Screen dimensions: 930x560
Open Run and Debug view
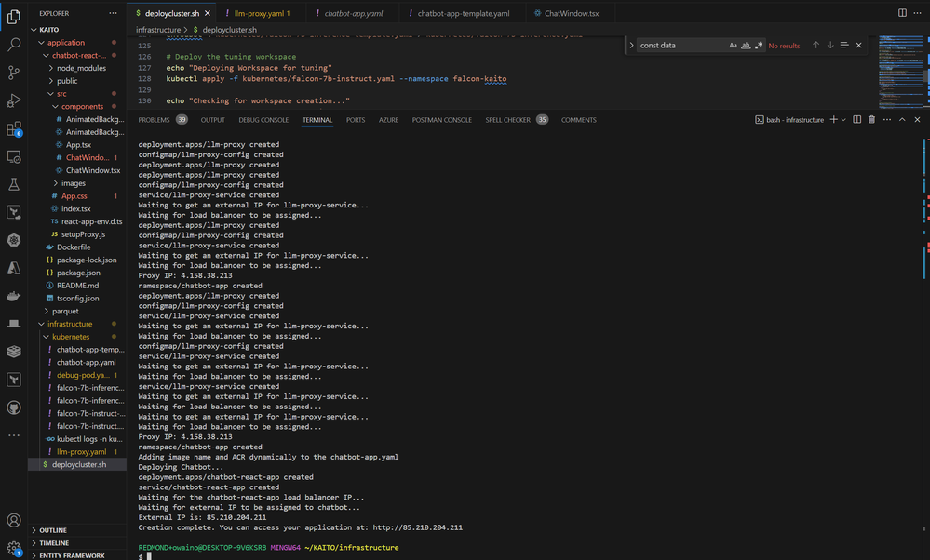tap(13, 100)
